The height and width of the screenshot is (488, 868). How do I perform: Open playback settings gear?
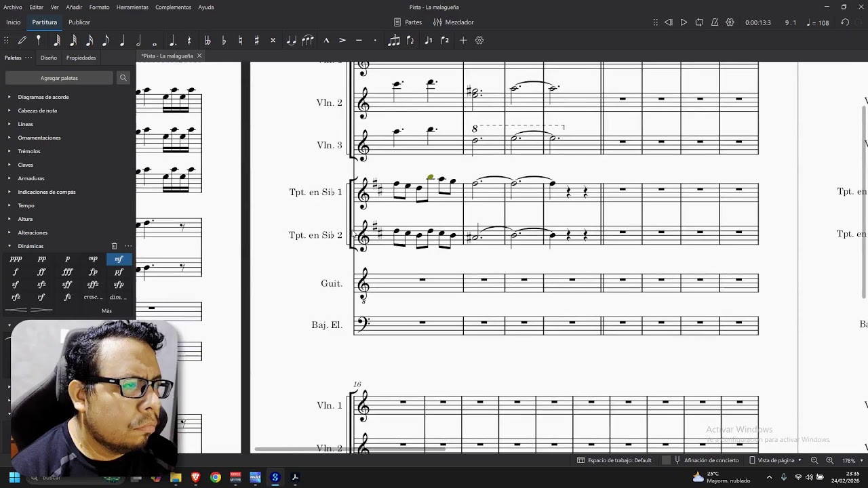(730, 22)
